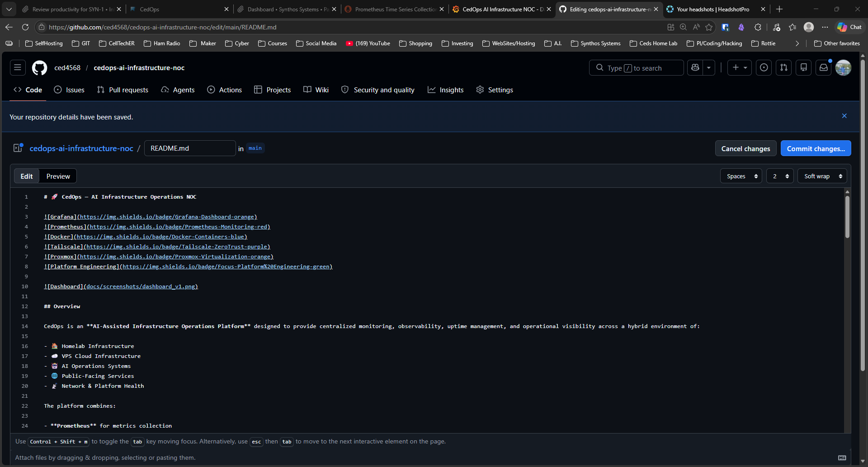
Task: Open the Soft wrap line mode dropdown
Action: pyautogui.click(x=822, y=176)
